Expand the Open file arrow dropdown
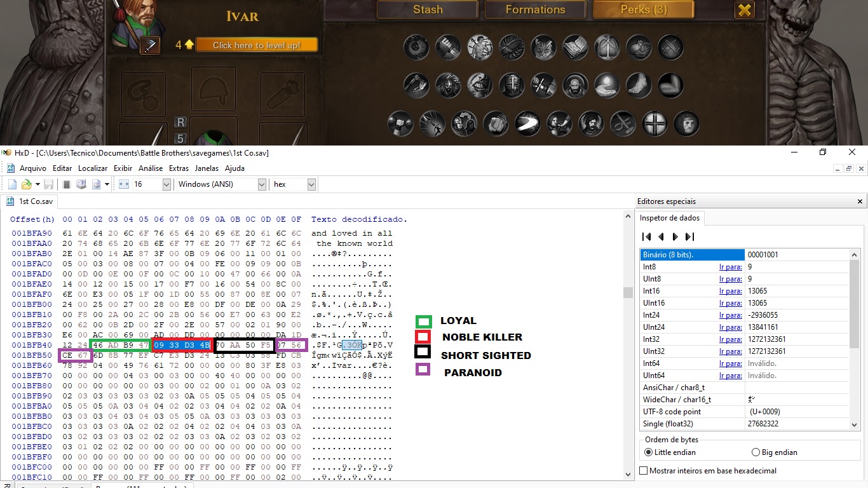868x488 pixels. [37, 184]
